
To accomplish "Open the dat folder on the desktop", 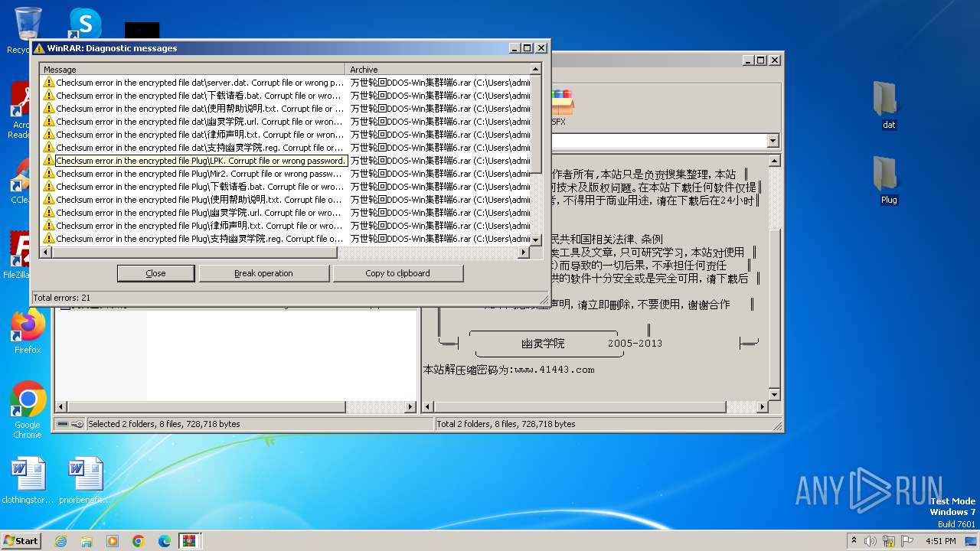I will pos(888,106).
